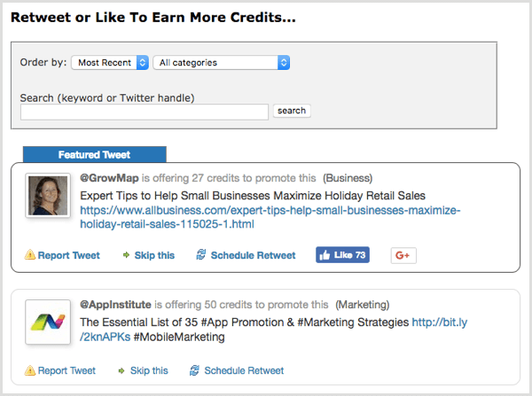Click Schedule Retweet text link under GrowMap tweet
The image size is (532, 396).
coord(253,255)
